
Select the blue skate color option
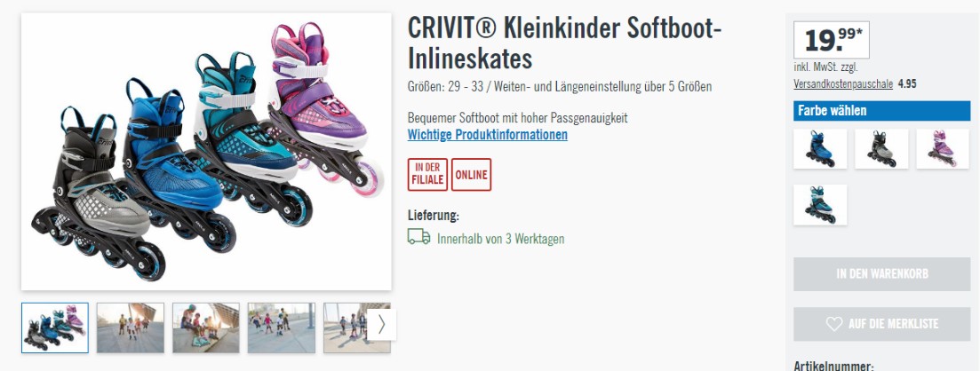[820, 148]
